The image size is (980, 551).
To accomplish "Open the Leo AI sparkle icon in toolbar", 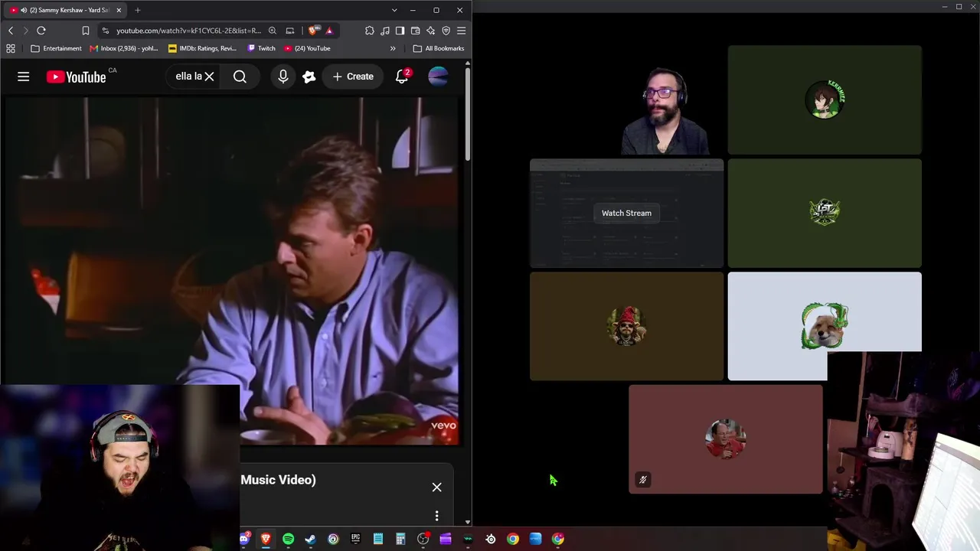I will click(x=431, y=31).
